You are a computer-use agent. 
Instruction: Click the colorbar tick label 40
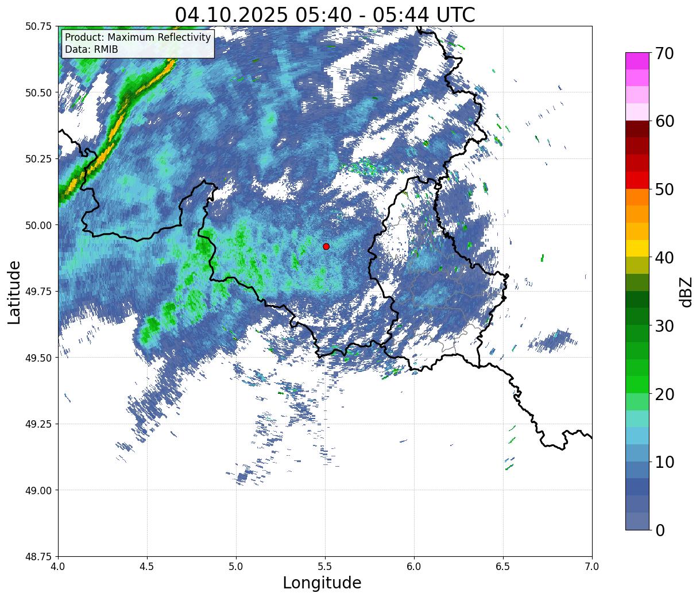(x=664, y=257)
